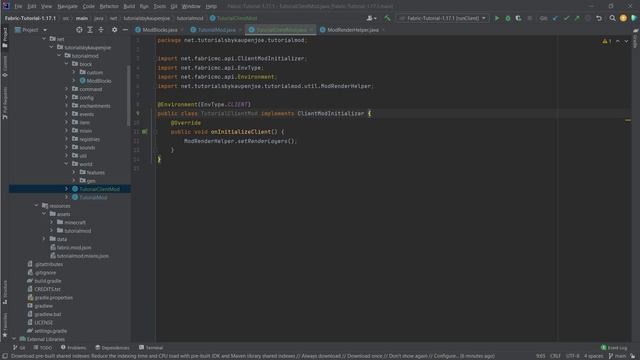This screenshot has width=640, height=360.
Task: Open Search Everywhere magnifier icon
Action: 612,18
